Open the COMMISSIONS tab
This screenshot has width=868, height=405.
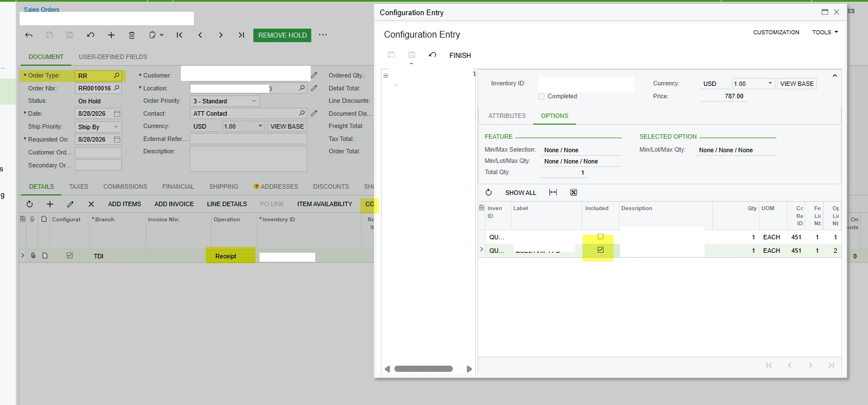(125, 186)
